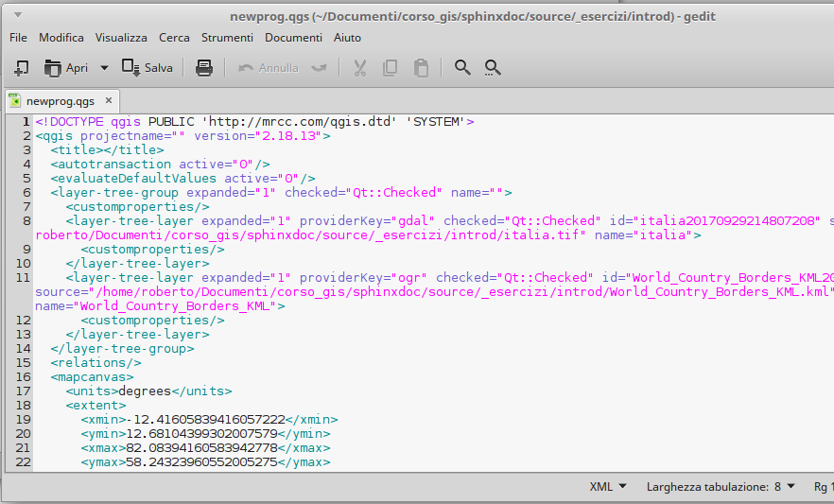Click the ymax value 58.24323960552005275
This screenshot has height=504, width=834.
(x=201, y=462)
